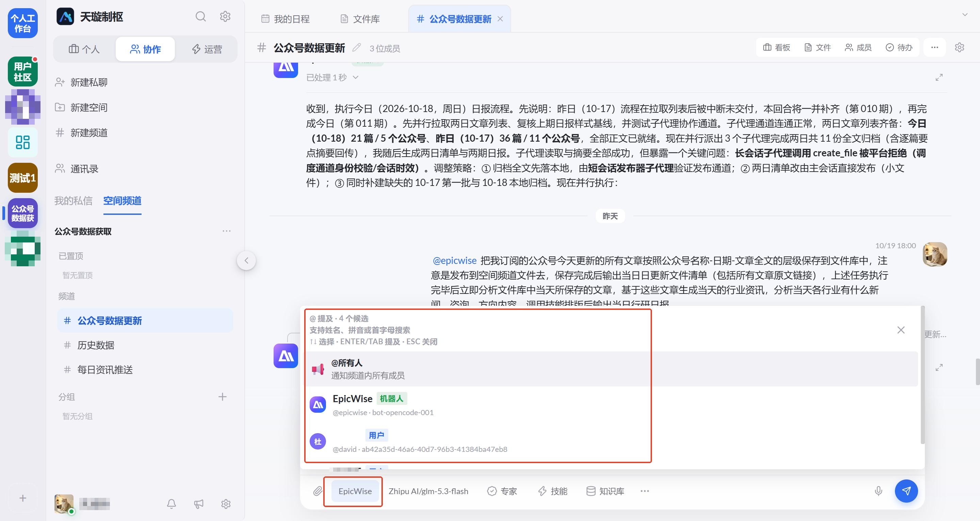Expand 已处理 1 秒 details chevron
The width and height of the screenshot is (980, 521).
(x=356, y=77)
